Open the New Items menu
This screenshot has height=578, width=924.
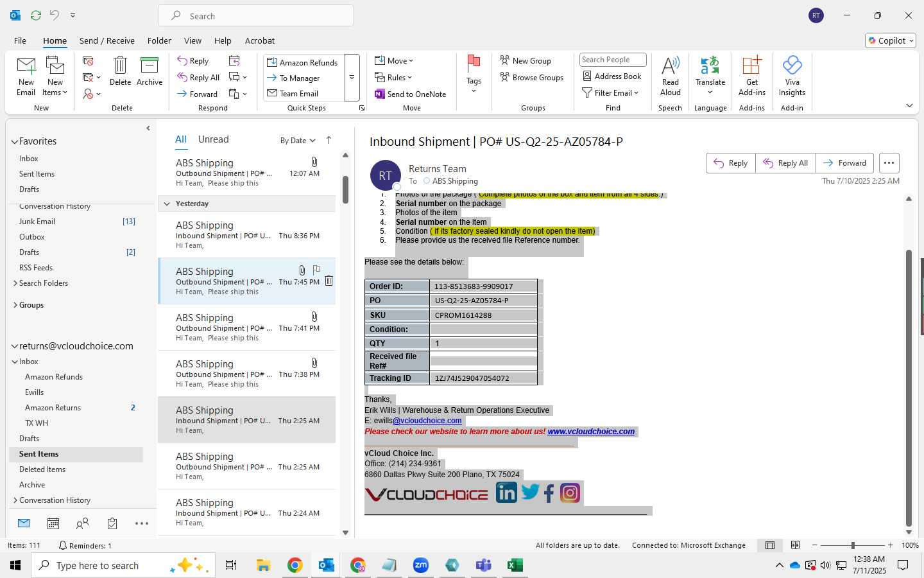click(x=55, y=76)
